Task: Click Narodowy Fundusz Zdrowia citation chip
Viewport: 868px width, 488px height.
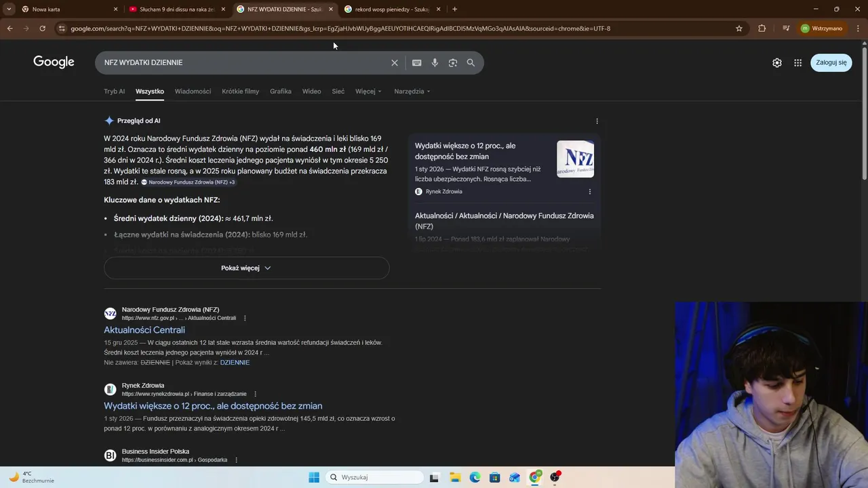Action: 189,182
